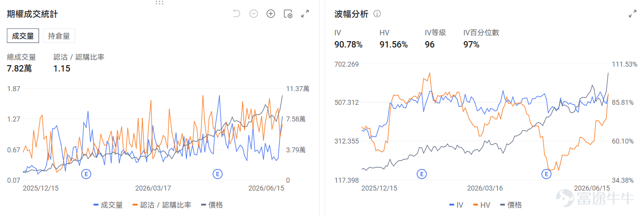Click the 認沽 / 認購比率 stat label
Screen dimensions: 644x216
click(x=79, y=57)
